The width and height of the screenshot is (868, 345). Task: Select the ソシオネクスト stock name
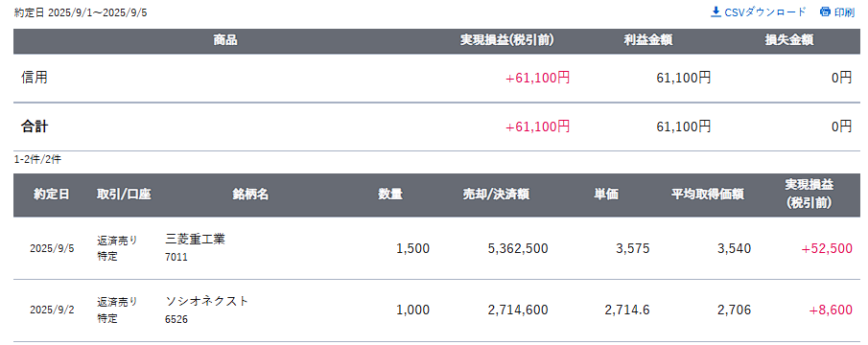point(207,301)
